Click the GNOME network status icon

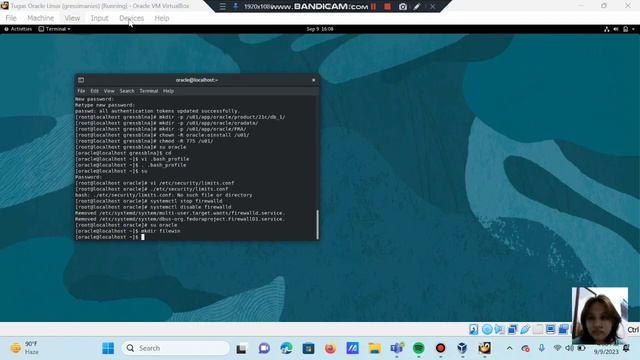[607, 29]
